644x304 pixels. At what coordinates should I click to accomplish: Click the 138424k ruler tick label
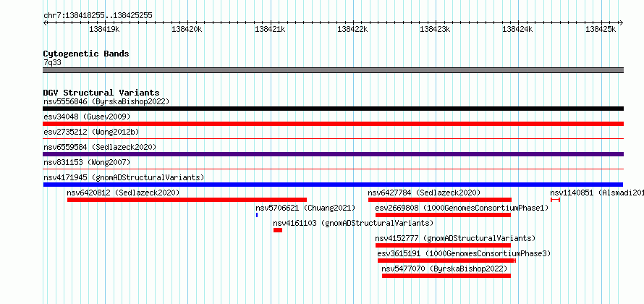pyautogui.click(x=517, y=29)
